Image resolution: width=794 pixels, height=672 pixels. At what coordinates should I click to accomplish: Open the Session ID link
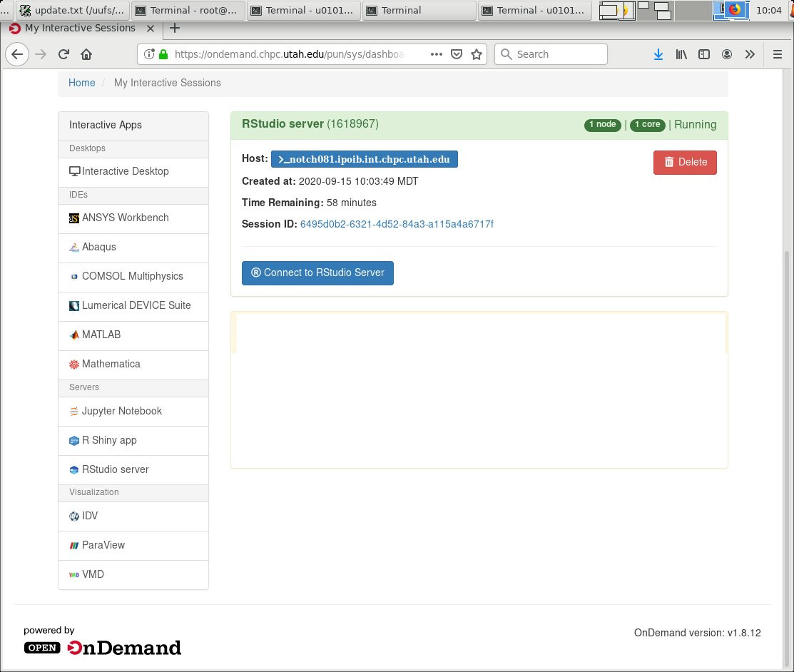tap(397, 224)
